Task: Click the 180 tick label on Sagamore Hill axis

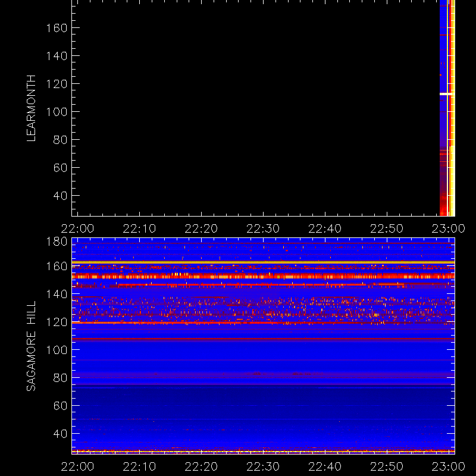Action: [x=57, y=242]
